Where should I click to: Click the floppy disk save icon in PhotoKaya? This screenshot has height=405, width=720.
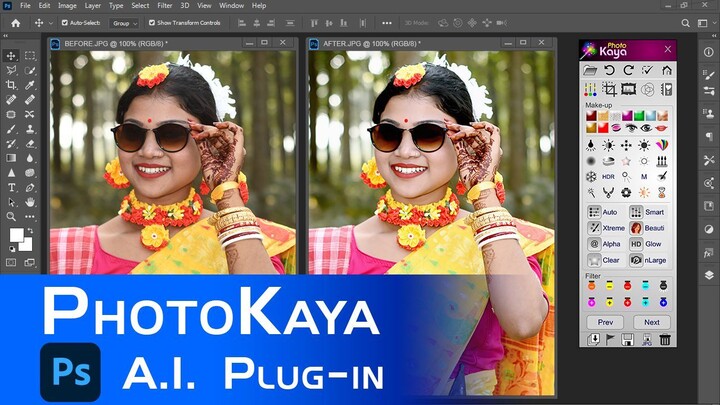627,339
